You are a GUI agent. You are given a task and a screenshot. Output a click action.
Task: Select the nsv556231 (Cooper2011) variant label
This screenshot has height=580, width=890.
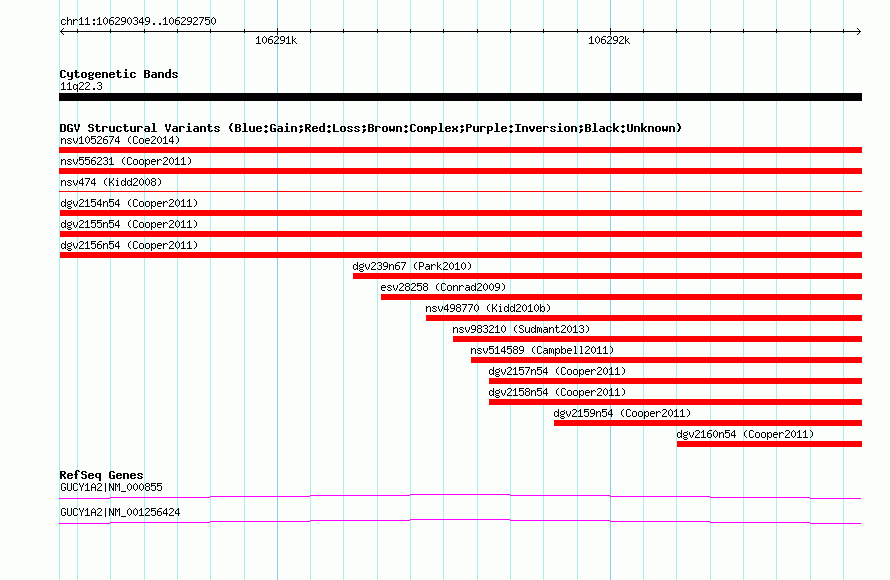[x=126, y=161]
